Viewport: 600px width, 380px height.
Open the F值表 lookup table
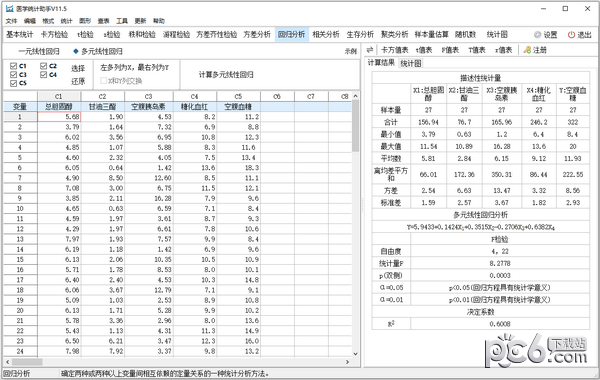pos(450,50)
